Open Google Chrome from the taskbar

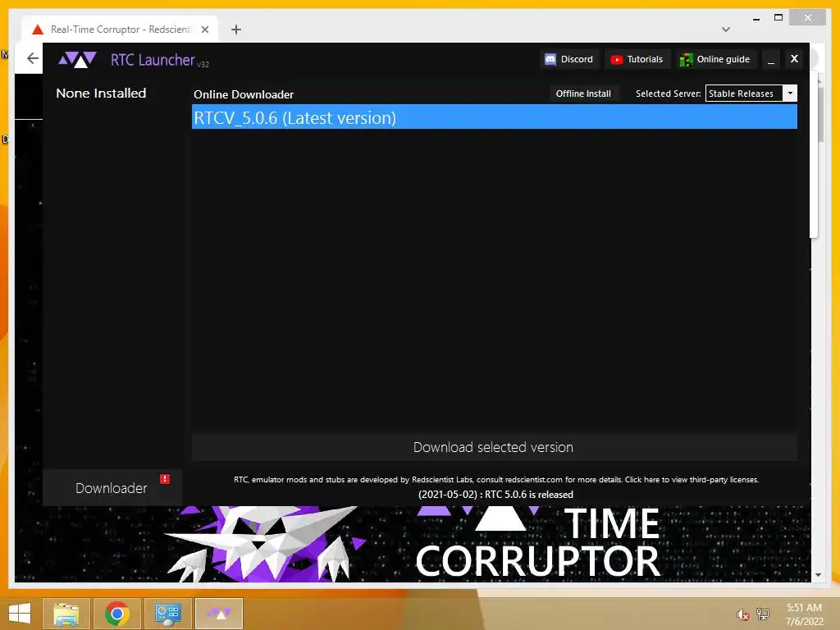pyautogui.click(x=116, y=614)
